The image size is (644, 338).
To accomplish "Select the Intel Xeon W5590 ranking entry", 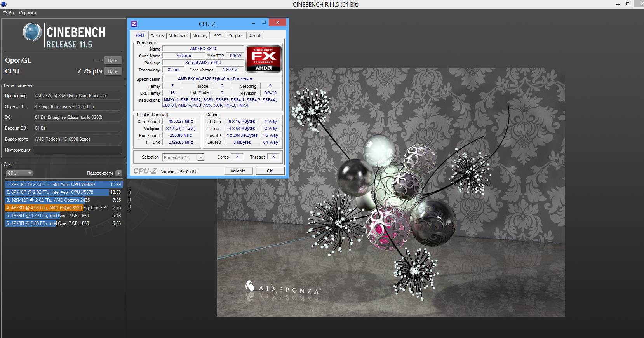I will tap(64, 185).
